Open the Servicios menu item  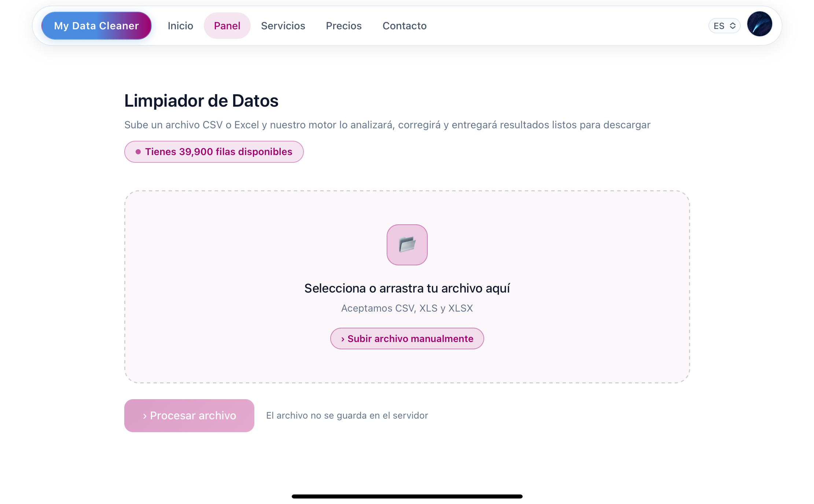283,26
